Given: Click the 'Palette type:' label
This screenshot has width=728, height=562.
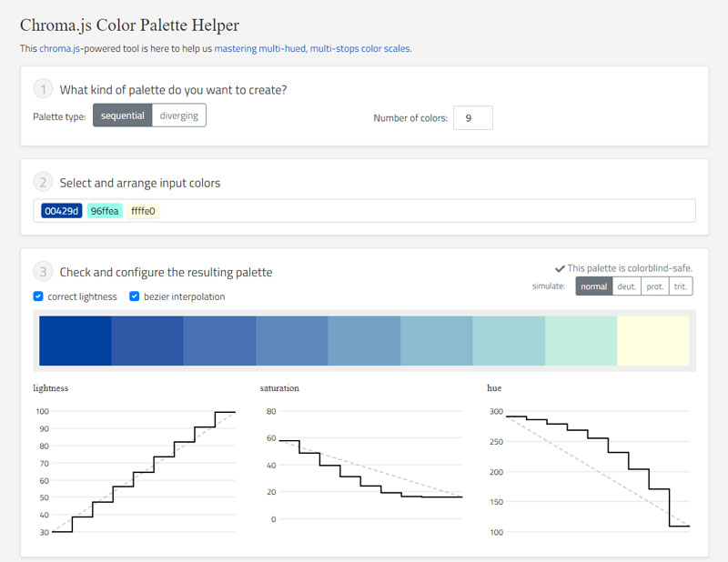Looking at the screenshot, I should coord(59,116).
